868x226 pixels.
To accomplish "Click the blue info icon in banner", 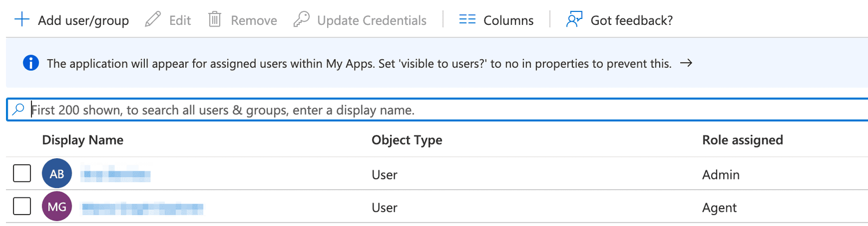I will [x=31, y=63].
